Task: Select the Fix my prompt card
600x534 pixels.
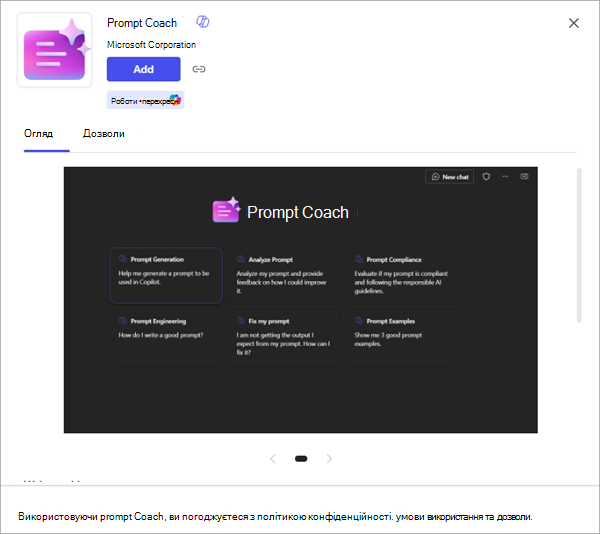Action: [284, 337]
